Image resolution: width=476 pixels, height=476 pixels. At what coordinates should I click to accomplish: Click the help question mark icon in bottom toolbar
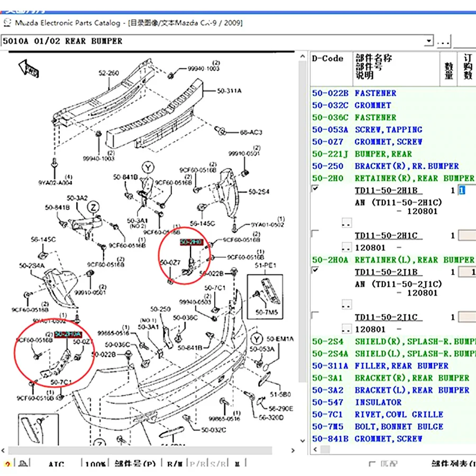[7, 464]
